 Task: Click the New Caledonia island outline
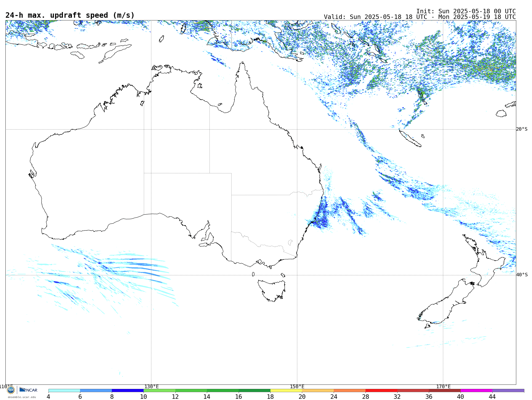(410, 138)
